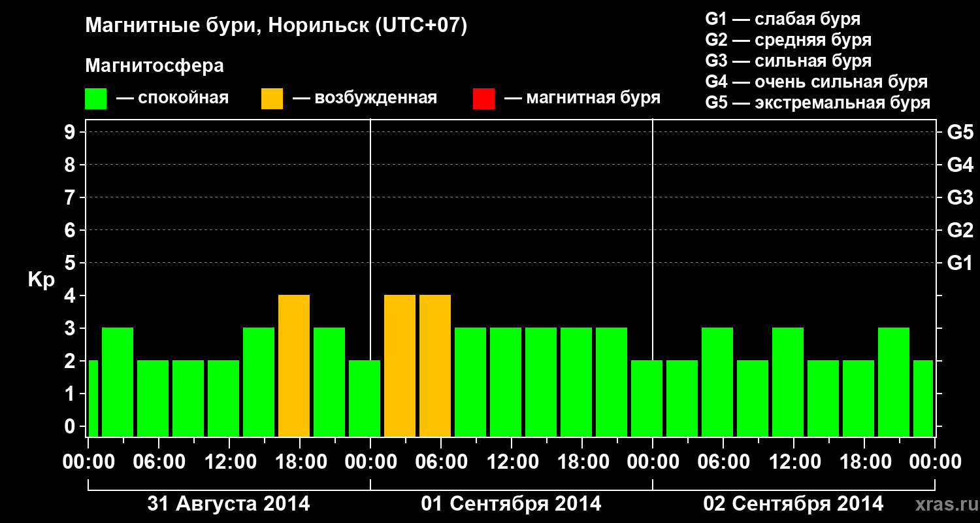The height and width of the screenshot is (523, 980).
Task: Click the G1 label on right axis
Action: [x=960, y=263]
